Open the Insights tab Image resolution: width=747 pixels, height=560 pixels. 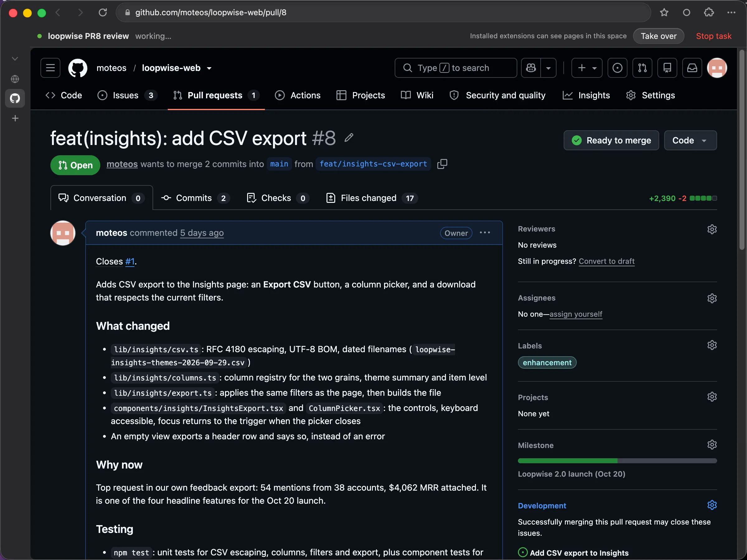tap(586, 95)
